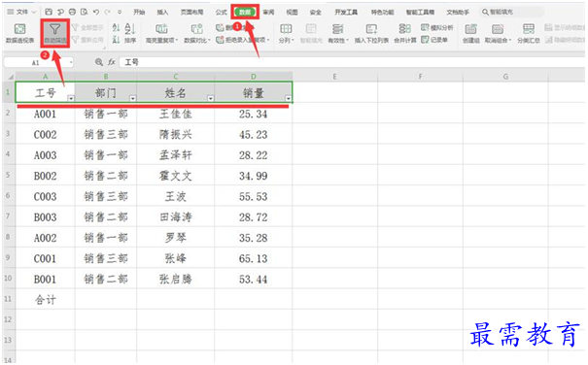Open the custom Sort (排序) dialog
The image size is (588, 365).
(x=130, y=33)
